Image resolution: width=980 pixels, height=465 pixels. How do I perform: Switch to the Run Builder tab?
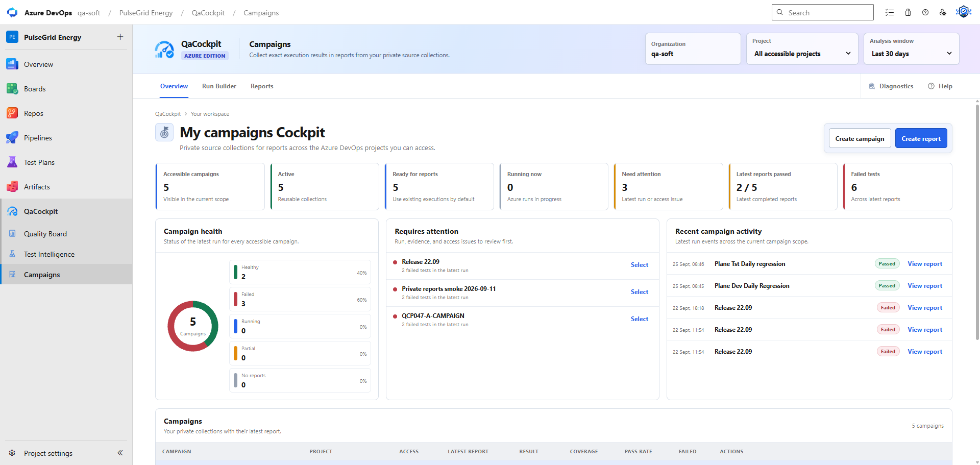point(219,86)
